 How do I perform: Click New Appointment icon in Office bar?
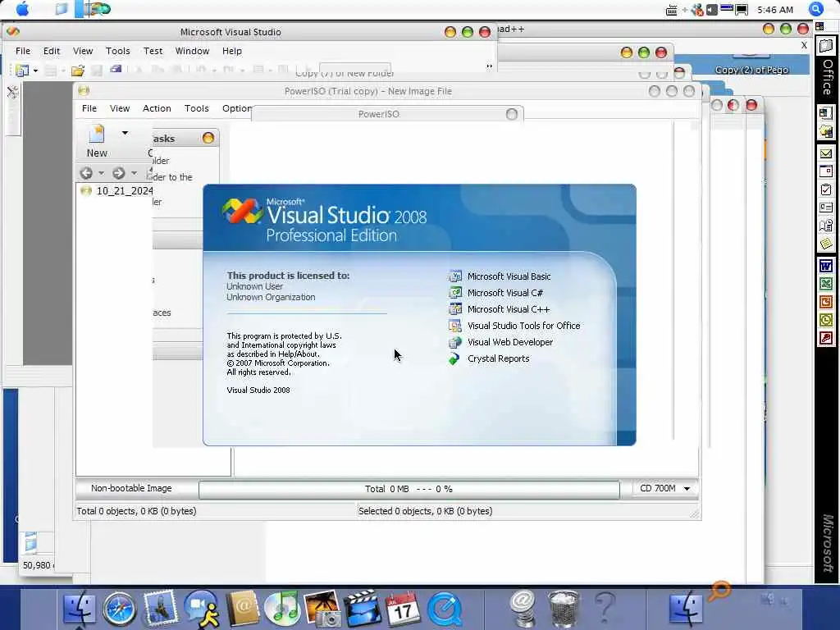click(825, 171)
